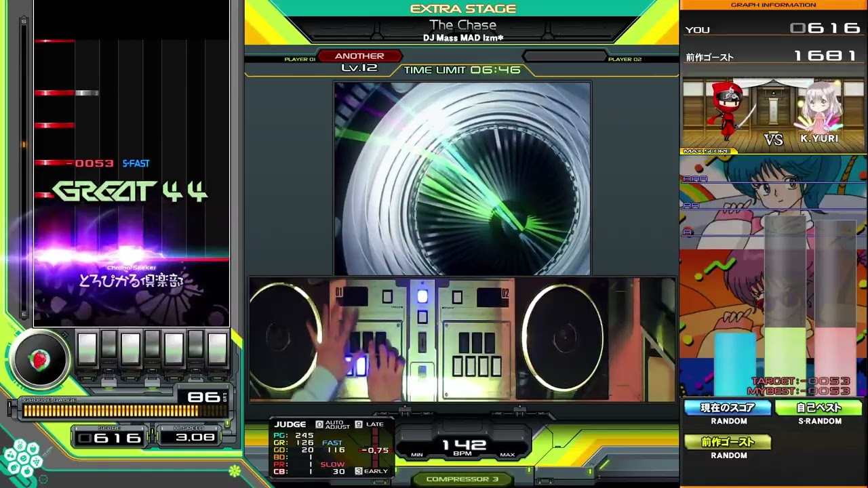Click the groove gauge 86 percent readout
Screen dimensions: 868x488
tap(203, 397)
